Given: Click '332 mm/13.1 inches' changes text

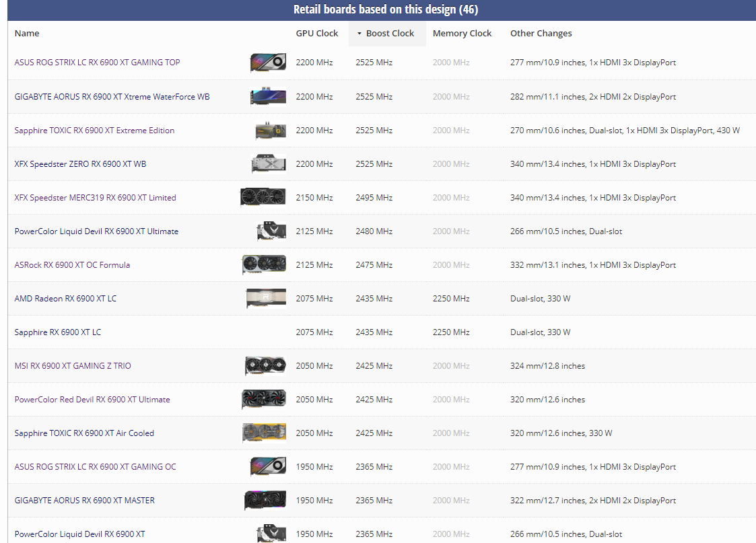Looking at the screenshot, I should (593, 265).
